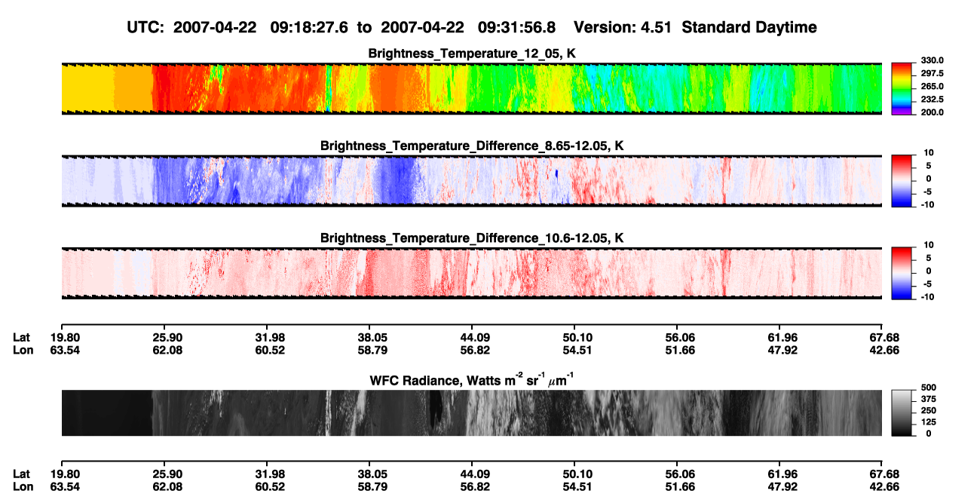980x503 pixels.
Task: Click the 375 value on the grayscale colorbar
Action: (x=927, y=399)
